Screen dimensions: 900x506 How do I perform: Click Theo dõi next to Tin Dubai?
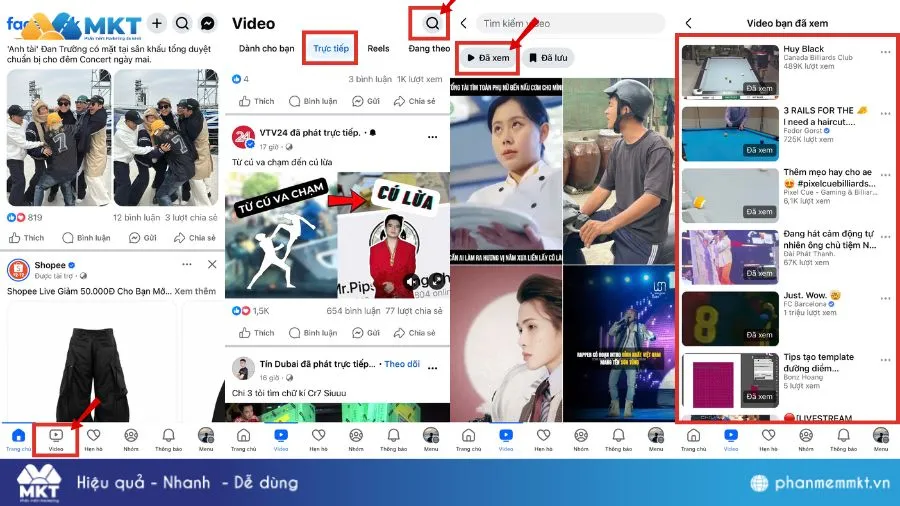(x=402, y=364)
